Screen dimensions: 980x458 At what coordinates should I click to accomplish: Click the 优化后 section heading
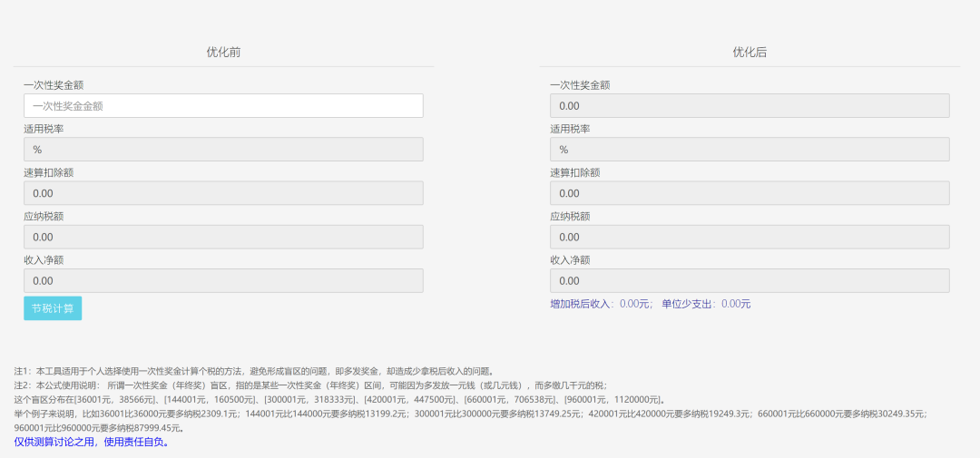(x=750, y=53)
